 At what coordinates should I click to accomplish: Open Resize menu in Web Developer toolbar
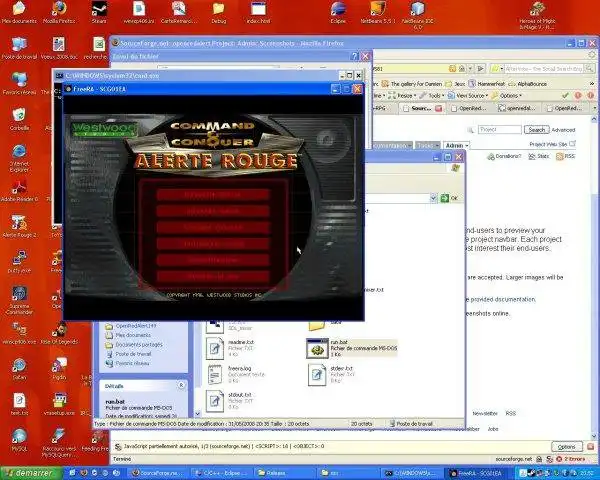click(401, 95)
